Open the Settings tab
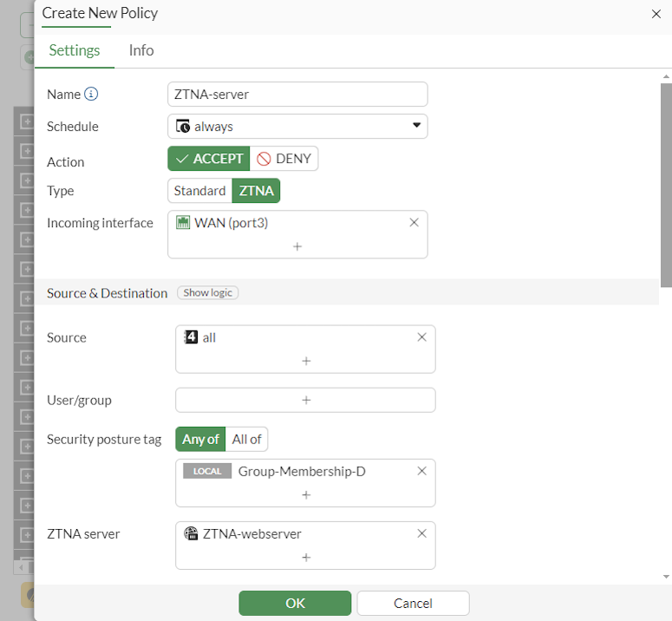 pos(75,50)
